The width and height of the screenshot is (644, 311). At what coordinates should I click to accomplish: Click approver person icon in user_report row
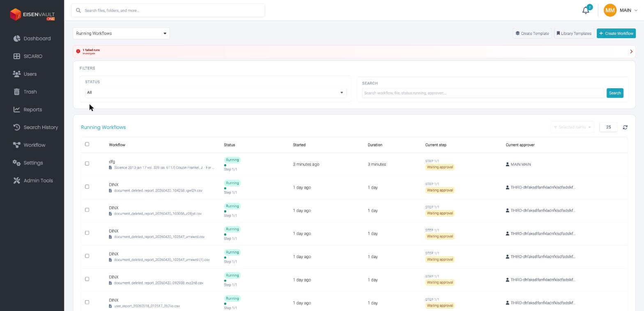click(508, 303)
